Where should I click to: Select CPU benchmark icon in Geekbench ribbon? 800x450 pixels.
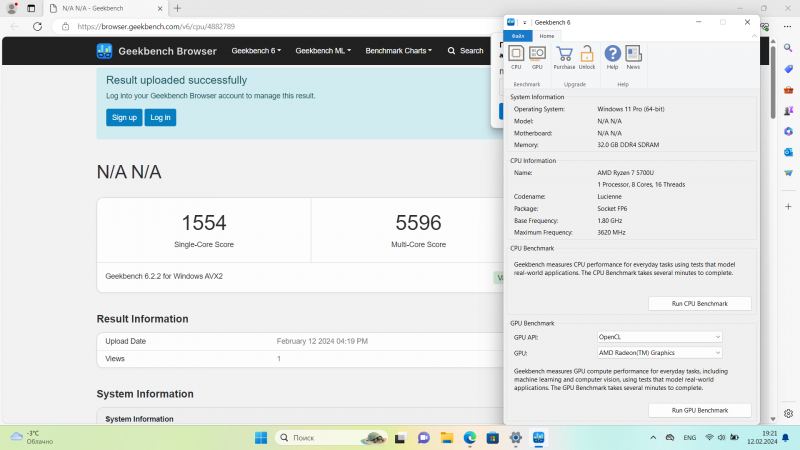pyautogui.click(x=516, y=57)
